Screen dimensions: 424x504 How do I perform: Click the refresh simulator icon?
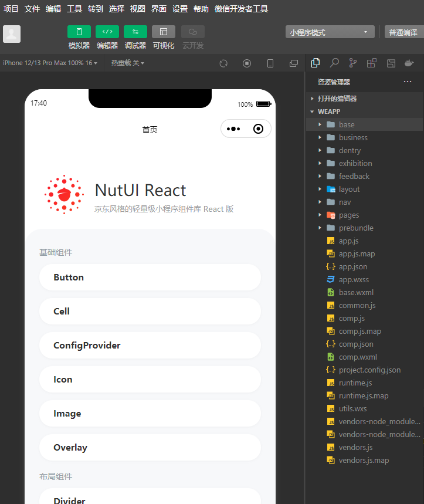(223, 63)
